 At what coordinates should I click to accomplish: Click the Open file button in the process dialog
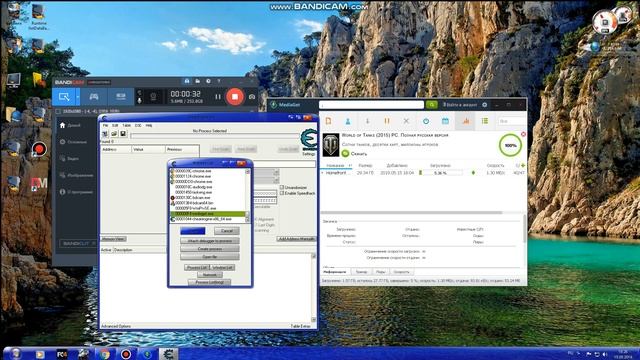pyautogui.click(x=210, y=257)
